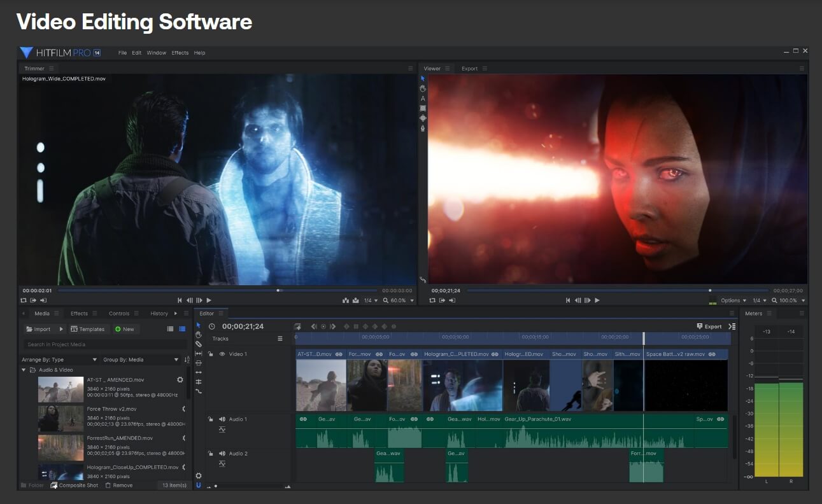The image size is (822, 504).
Task: Toggle timeline snapping magnet icon
Action: click(199, 485)
